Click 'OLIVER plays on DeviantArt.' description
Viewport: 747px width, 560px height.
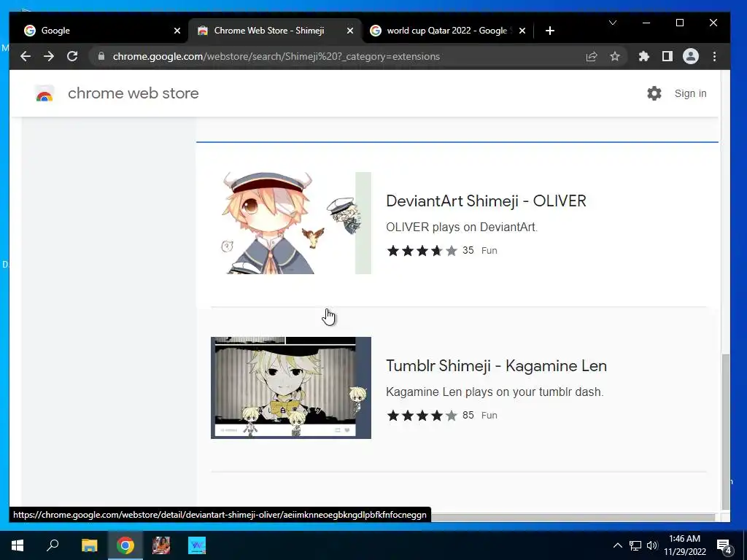462,227
